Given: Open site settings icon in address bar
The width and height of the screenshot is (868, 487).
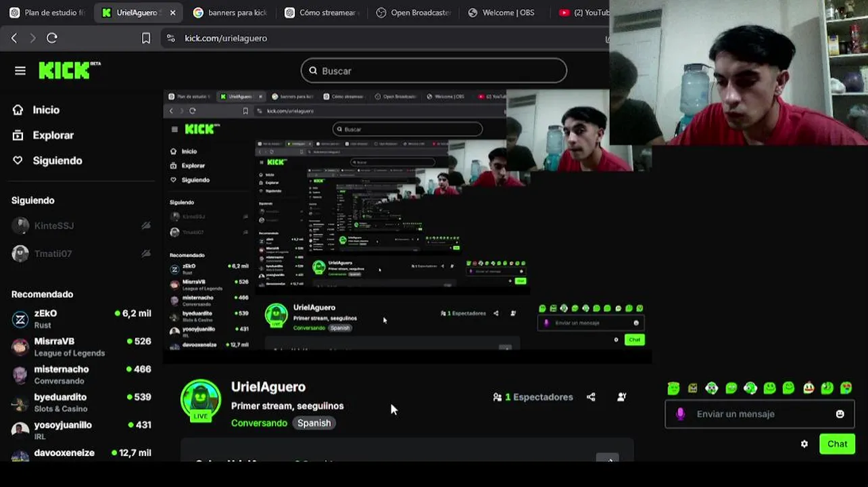Looking at the screenshot, I should (170, 38).
